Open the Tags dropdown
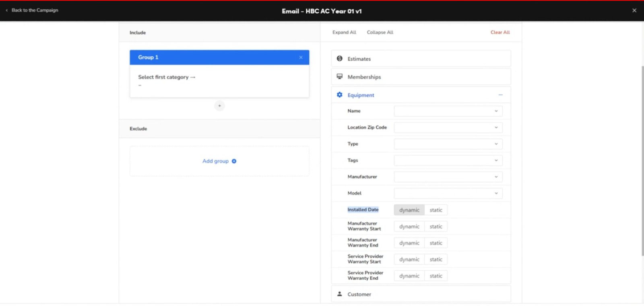The height and width of the screenshot is (306, 644). coord(448,160)
